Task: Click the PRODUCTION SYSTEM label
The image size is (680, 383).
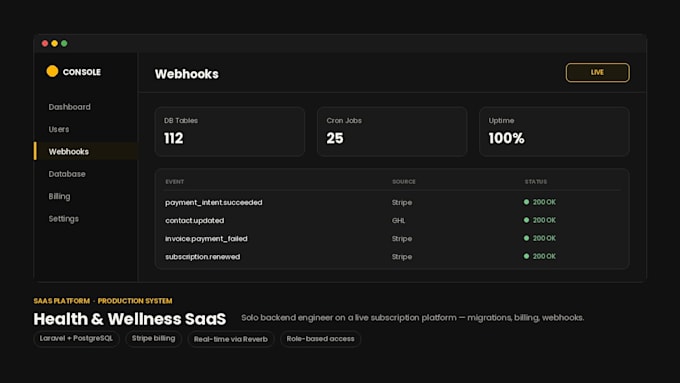Action: [x=135, y=301]
